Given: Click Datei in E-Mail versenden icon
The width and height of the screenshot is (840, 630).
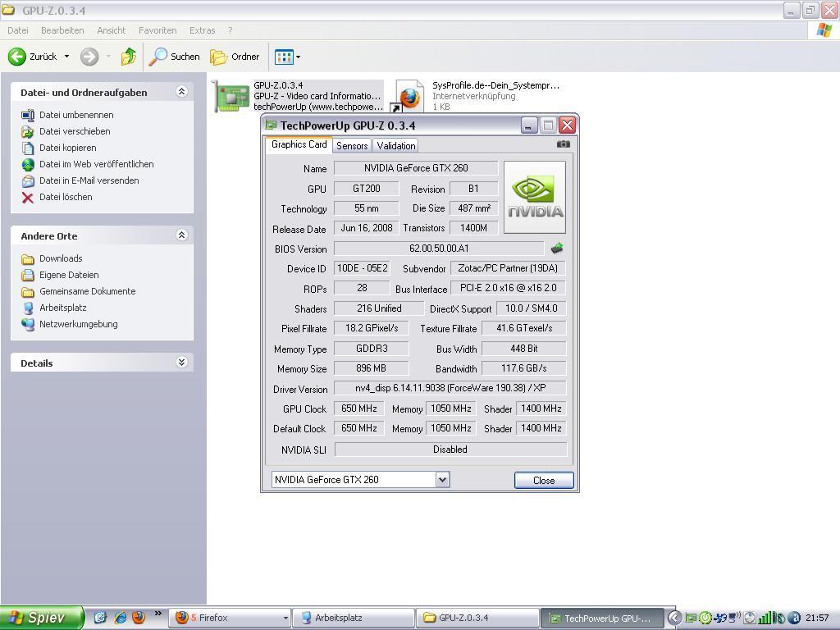Looking at the screenshot, I should (28, 181).
